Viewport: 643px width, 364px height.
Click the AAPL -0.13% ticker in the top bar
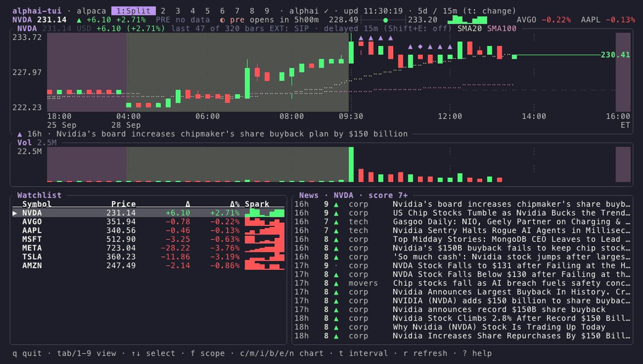(608, 20)
